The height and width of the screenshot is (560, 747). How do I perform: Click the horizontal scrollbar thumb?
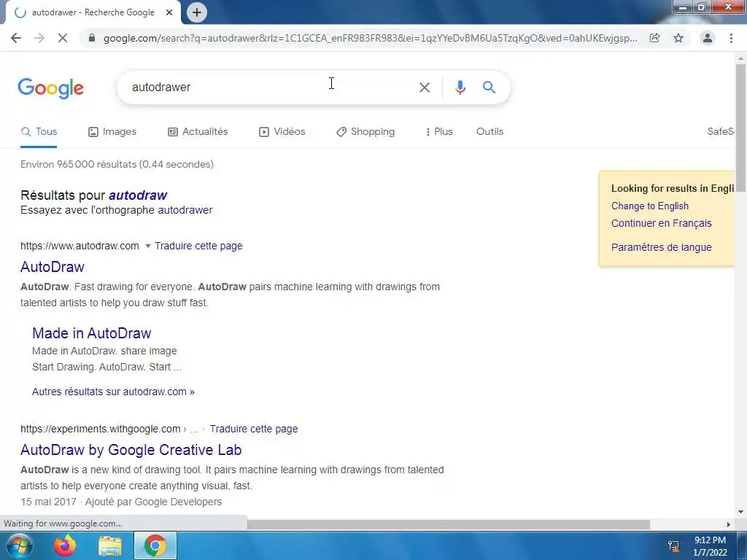point(449,524)
